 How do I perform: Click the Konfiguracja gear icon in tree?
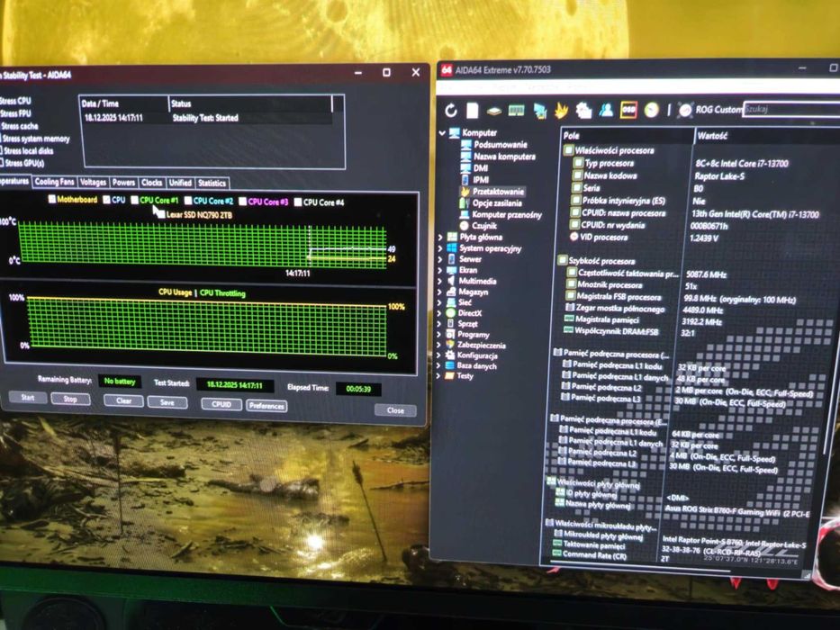tap(450, 355)
